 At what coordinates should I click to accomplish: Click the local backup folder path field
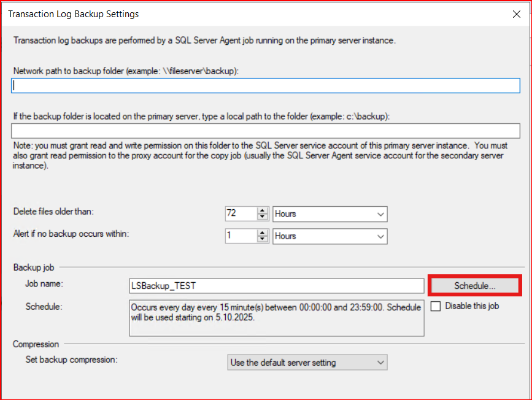265,131
